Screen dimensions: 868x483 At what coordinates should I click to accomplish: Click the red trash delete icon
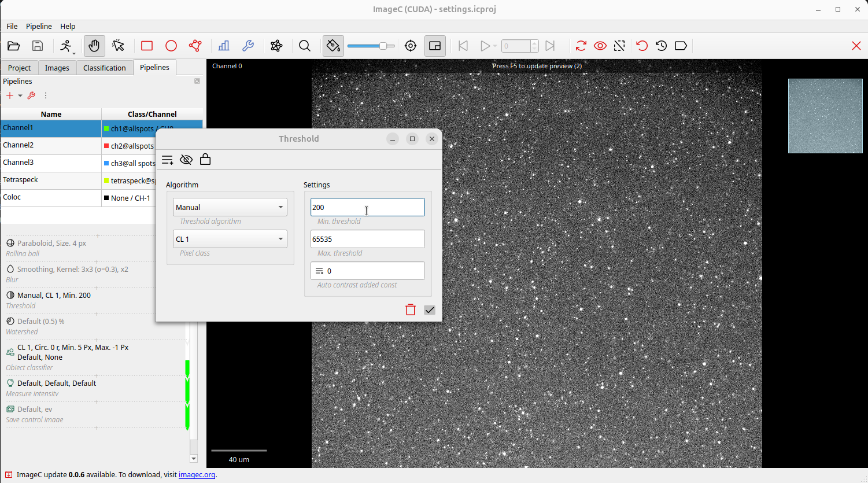point(411,310)
